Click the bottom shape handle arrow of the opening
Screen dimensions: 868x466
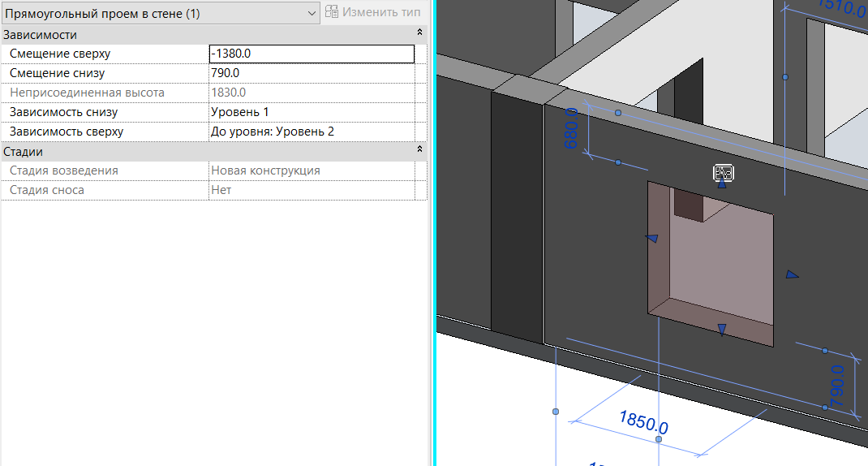click(x=721, y=329)
